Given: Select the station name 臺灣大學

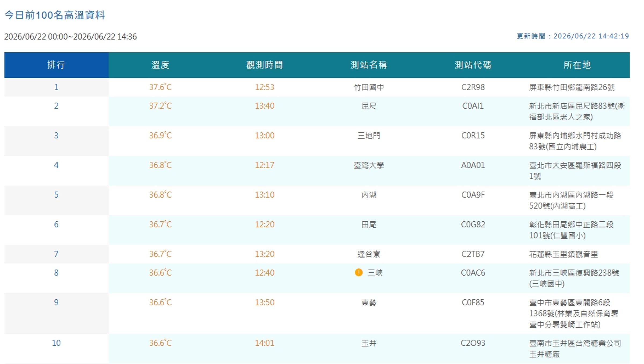Looking at the screenshot, I should [x=369, y=165].
